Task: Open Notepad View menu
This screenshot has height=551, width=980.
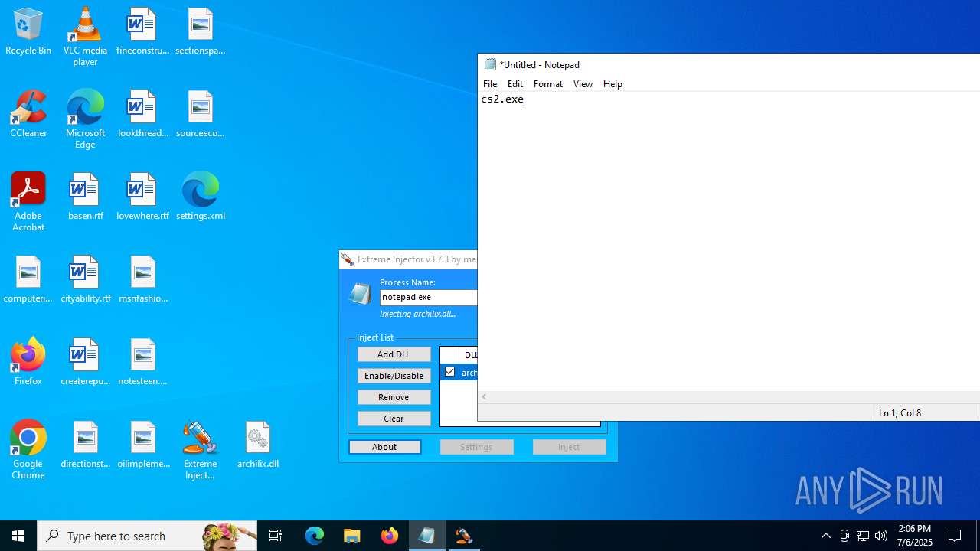Action: click(x=583, y=84)
